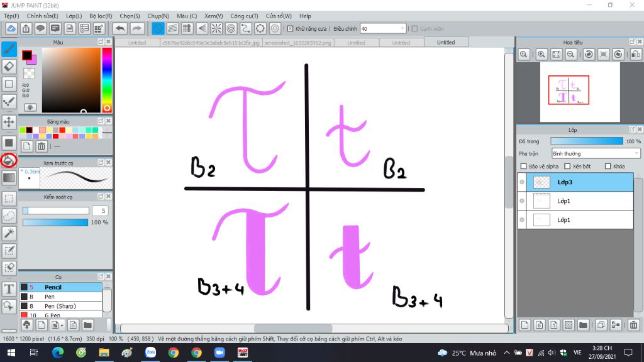Viewport: 644px width, 362px height.
Task: Click the foreground black color swatch
Action: pyautogui.click(x=27, y=55)
